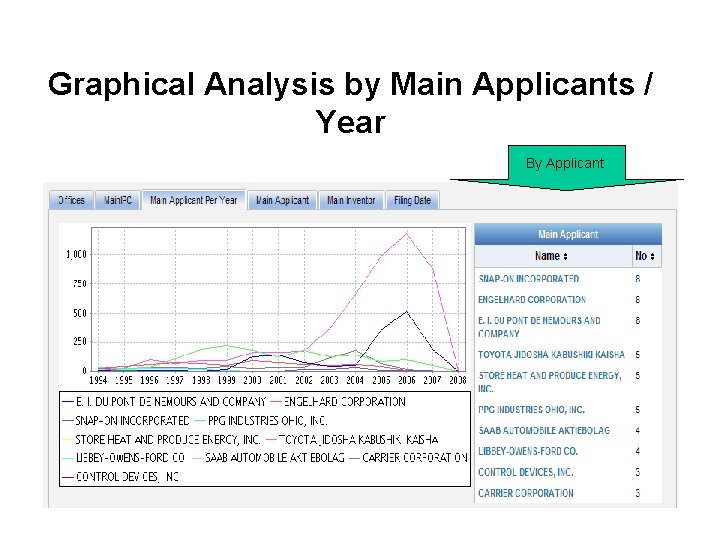Screen dimensions: 720x540
Task: Click LIBBEY-OWENS-FORD CO legend entry
Action: coord(123,458)
